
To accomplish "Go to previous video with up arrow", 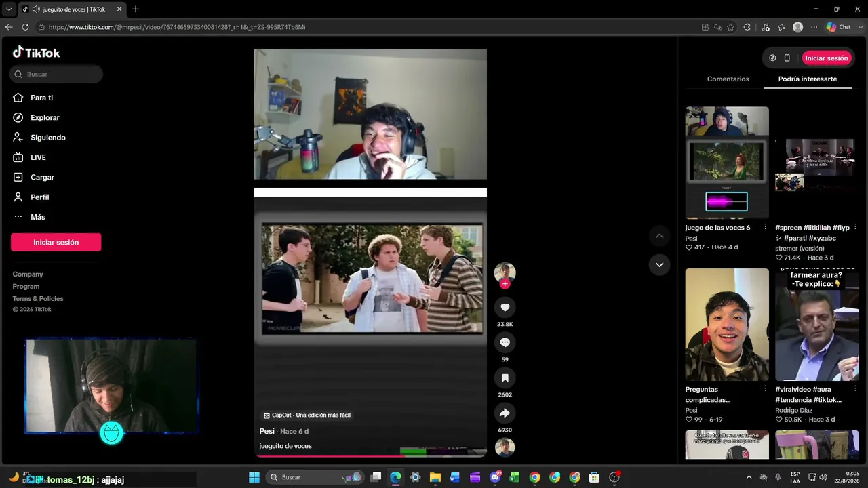I will tap(659, 236).
